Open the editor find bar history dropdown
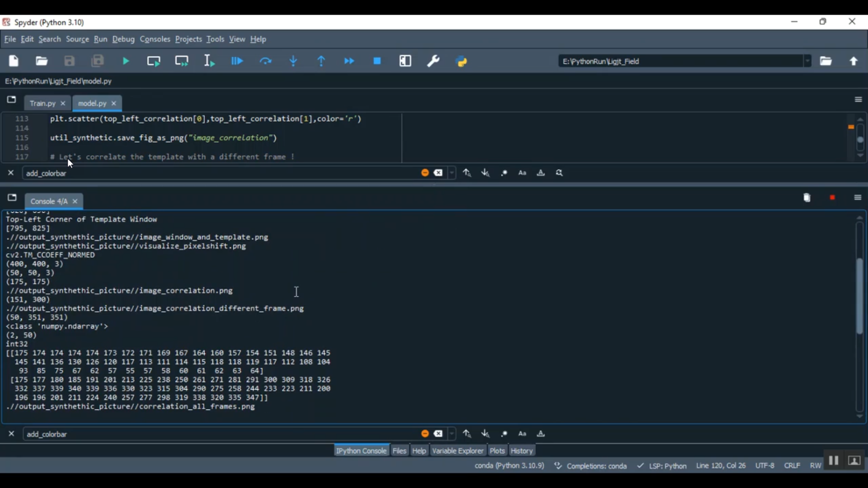Image resolution: width=868 pixels, height=488 pixels. pos(453,173)
